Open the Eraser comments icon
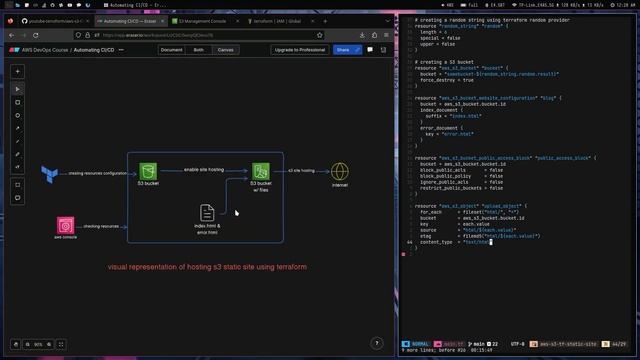Viewport: 640px width, 360px height. (x=370, y=50)
